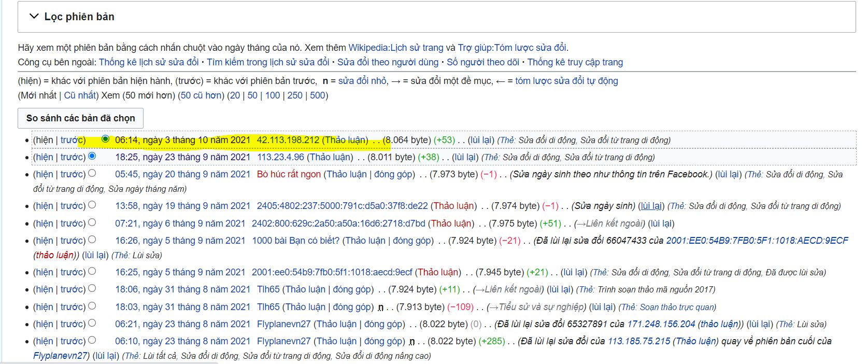Open Flyplanevn27 đóng góp for 06:21 revision
The width and height of the screenshot is (868, 364).
383,324
